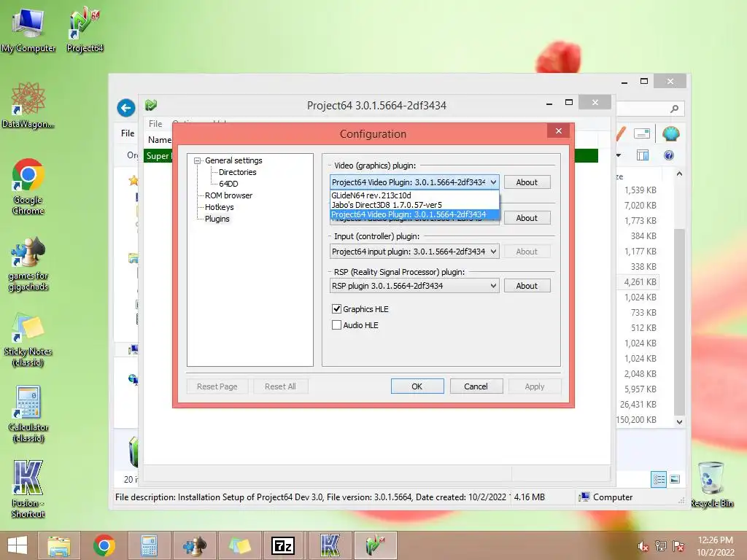Click About next to RSP plugin
This screenshot has width=747, height=560.
pos(527,286)
